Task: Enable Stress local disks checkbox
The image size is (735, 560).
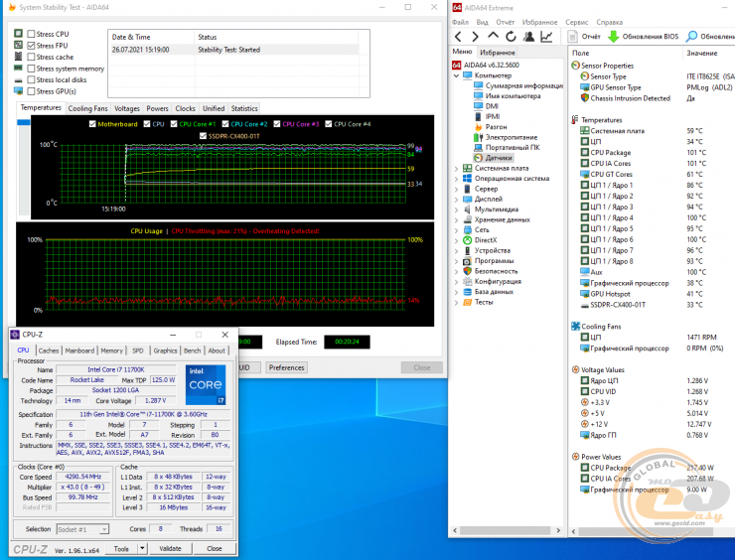Action: click(x=31, y=79)
